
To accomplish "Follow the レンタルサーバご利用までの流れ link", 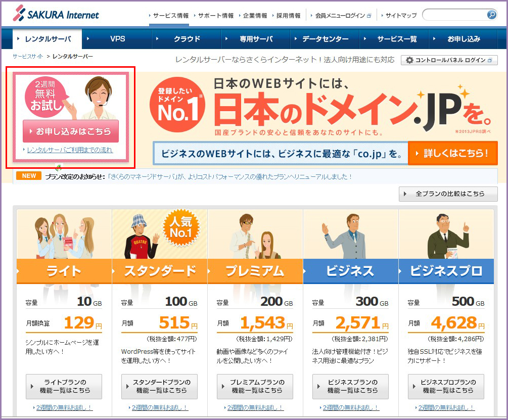I will pos(70,150).
